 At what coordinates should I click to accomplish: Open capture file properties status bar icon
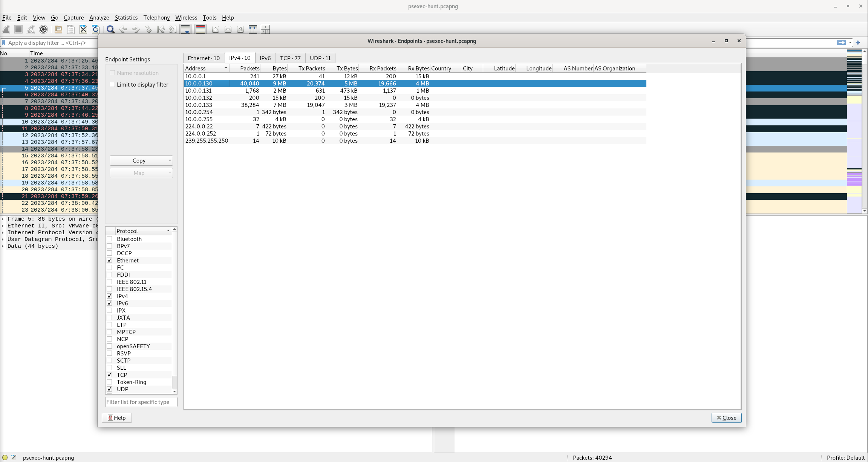[14, 458]
